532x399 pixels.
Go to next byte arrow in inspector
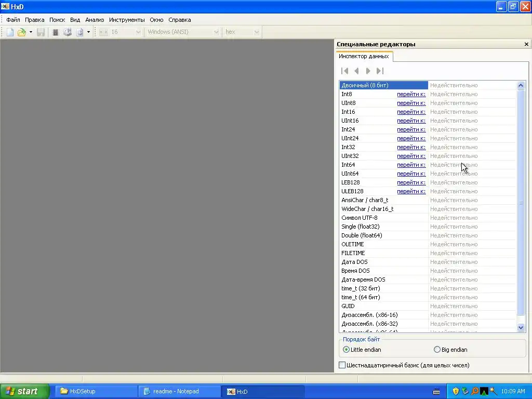(368, 71)
